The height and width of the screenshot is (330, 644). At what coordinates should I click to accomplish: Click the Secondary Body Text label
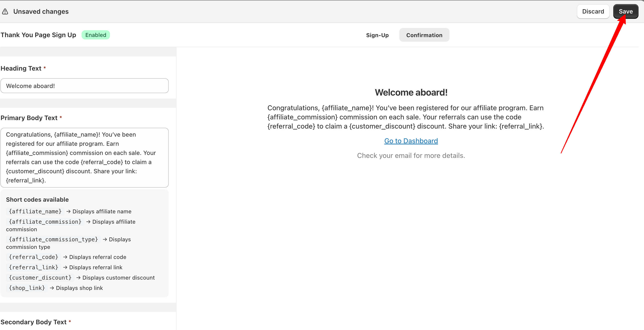[33, 322]
